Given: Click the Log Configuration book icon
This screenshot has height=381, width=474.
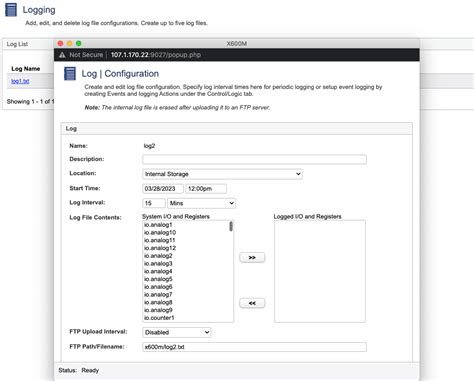Looking at the screenshot, I should (70, 73).
